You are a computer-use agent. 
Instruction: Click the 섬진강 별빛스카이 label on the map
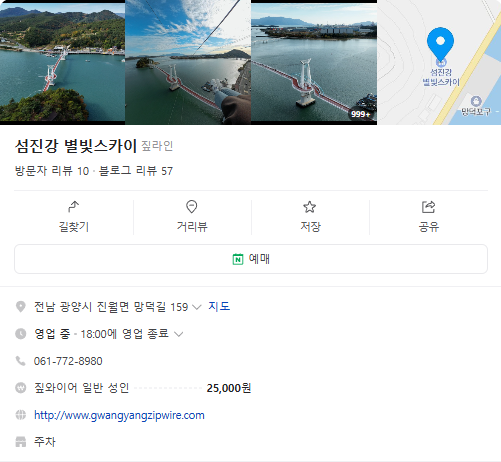[x=441, y=77]
